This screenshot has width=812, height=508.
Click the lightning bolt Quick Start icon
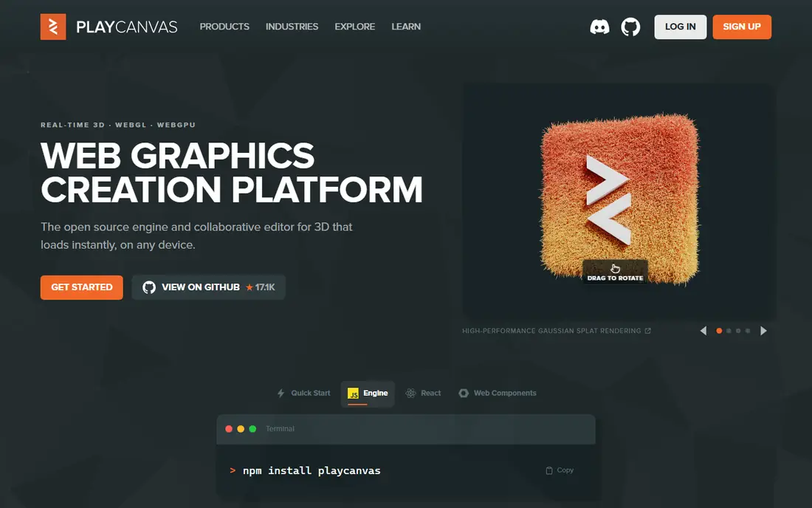click(281, 393)
